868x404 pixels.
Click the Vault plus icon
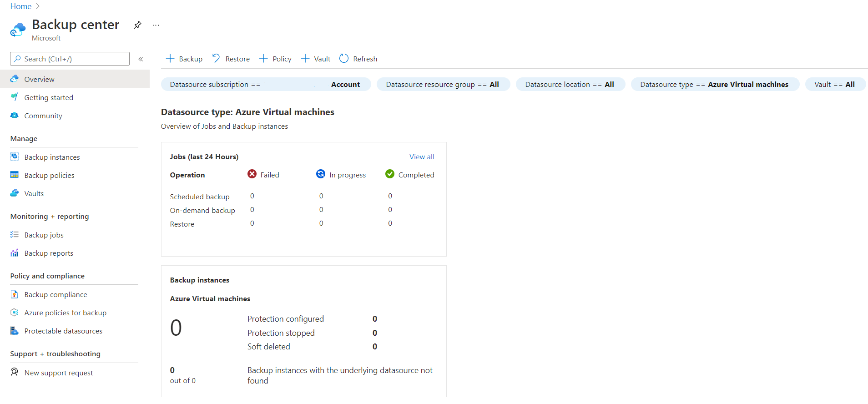point(305,58)
